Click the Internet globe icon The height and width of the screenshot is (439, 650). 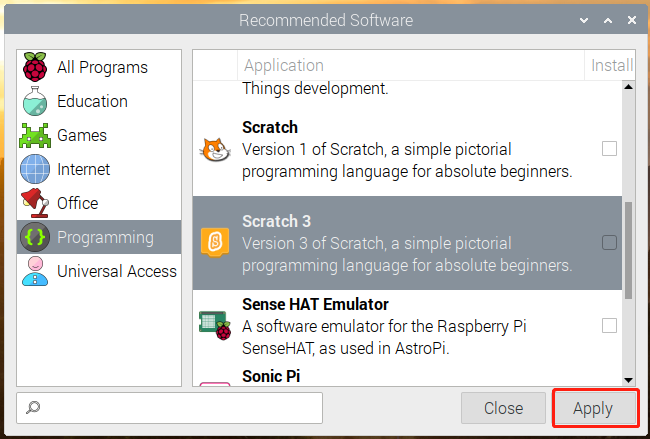tap(35, 169)
